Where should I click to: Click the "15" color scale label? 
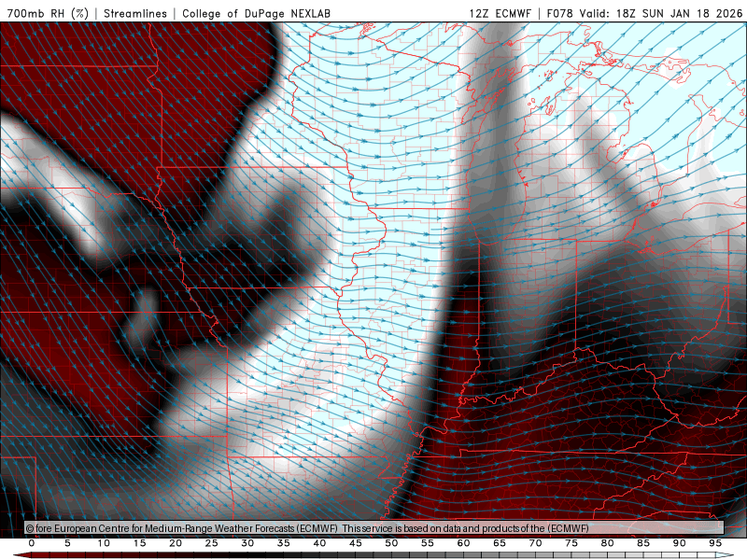click(x=139, y=543)
